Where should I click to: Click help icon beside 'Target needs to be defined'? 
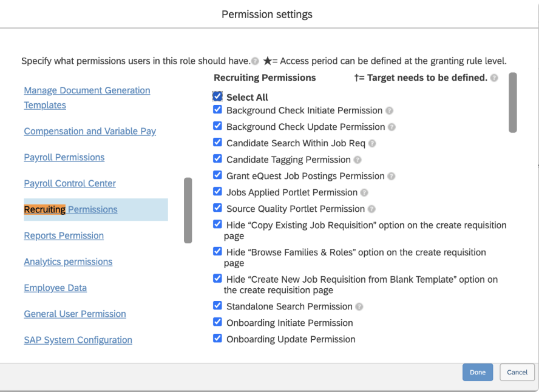click(495, 78)
